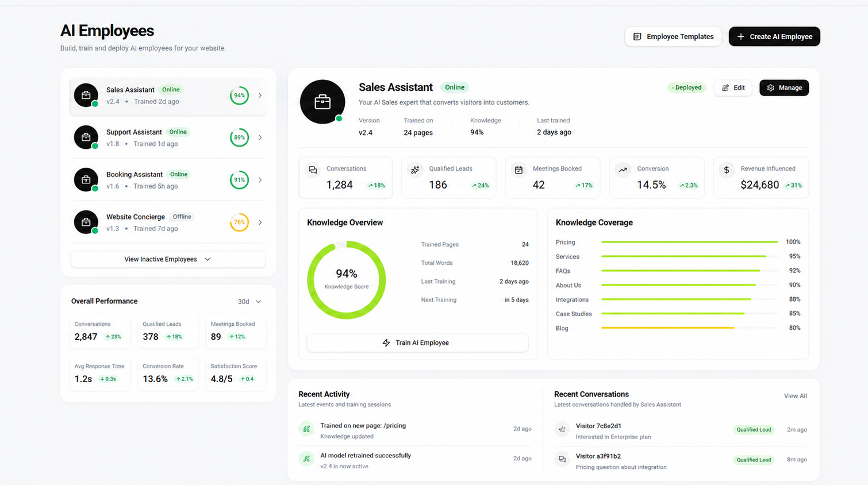
Task: Open Website Concierge via its chevron arrow
Action: click(x=260, y=222)
